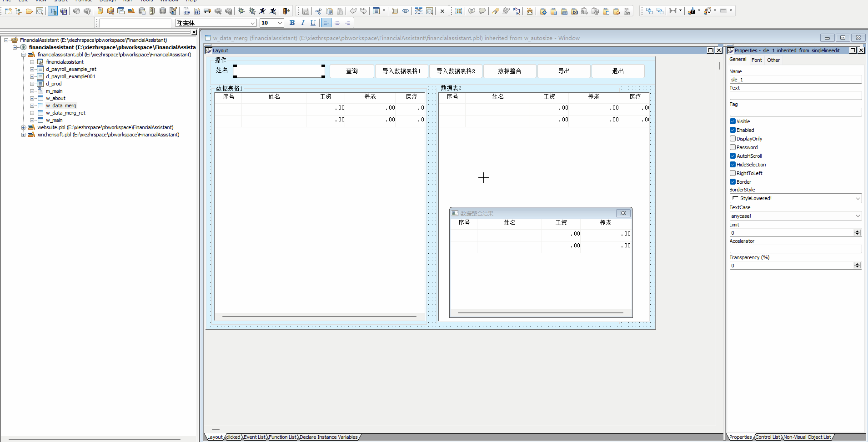Click the Limit spinner arrows
The image size is (868, 442).
click(x=858, y=233)
